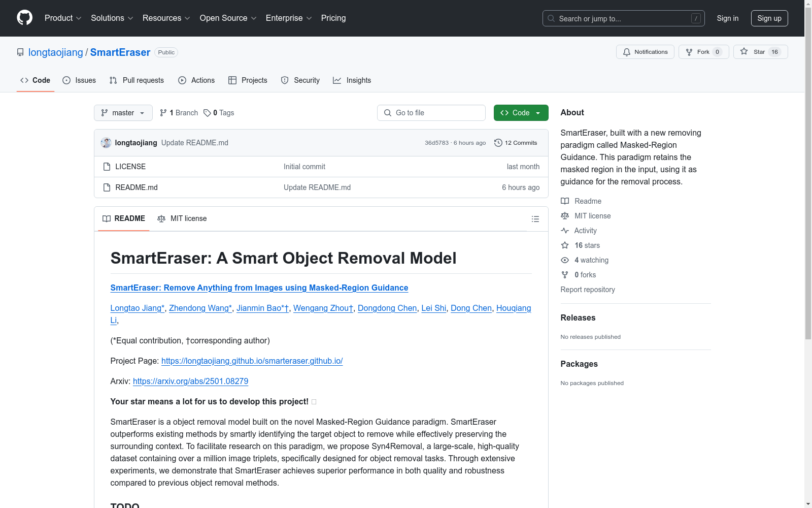The height and width of the screenshot is (508, 812).
Task: Open the Projects tab
Action: click(x=248, y=80)
